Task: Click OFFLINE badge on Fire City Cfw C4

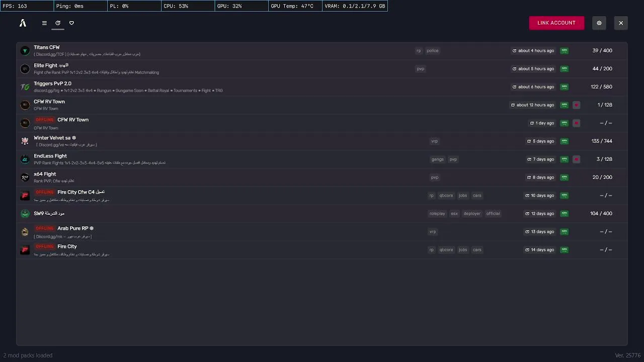Action: click(45, 192)
